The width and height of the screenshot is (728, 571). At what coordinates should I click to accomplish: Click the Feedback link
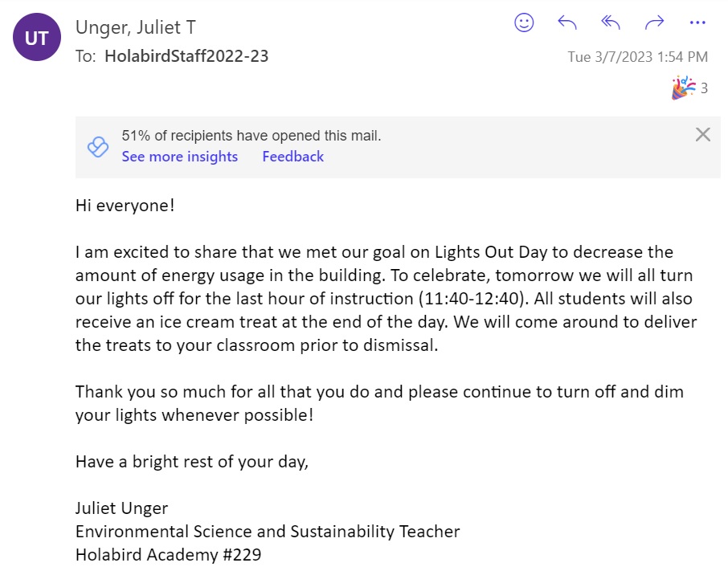click(292, 157)
